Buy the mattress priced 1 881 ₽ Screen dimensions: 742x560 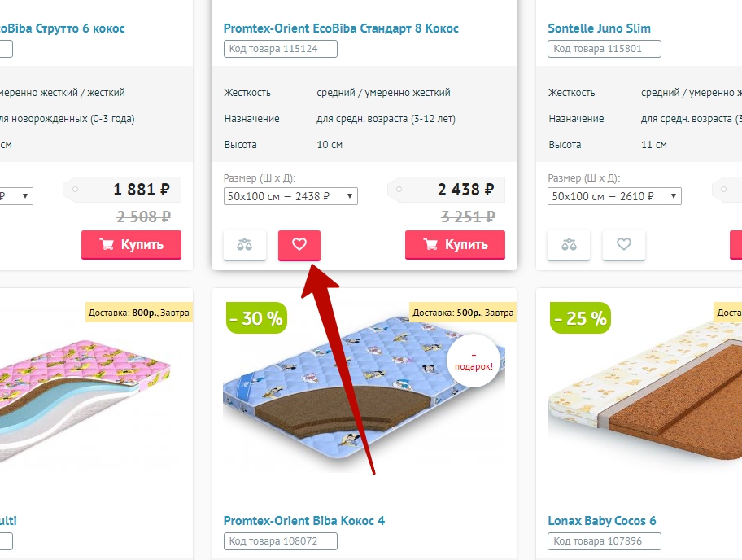pyautogui.click(x=131, y=245)
